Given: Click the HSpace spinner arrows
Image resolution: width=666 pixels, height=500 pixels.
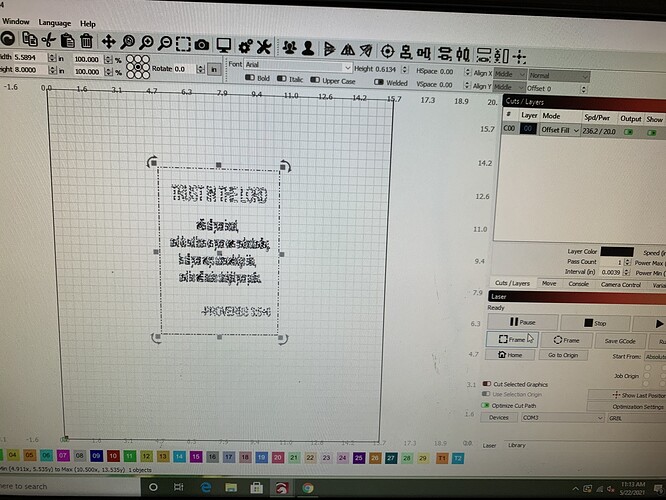Looking at the screenshot, I should click(468, 72).
